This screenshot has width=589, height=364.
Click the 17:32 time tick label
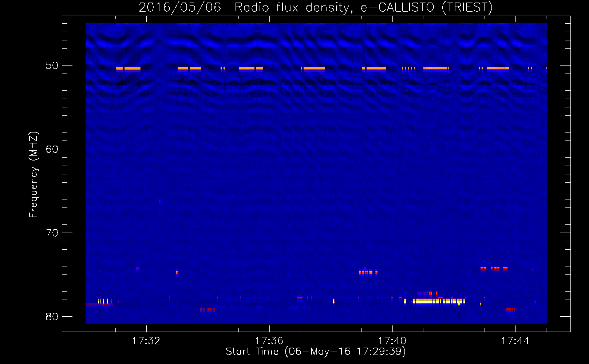coord(146,341)
